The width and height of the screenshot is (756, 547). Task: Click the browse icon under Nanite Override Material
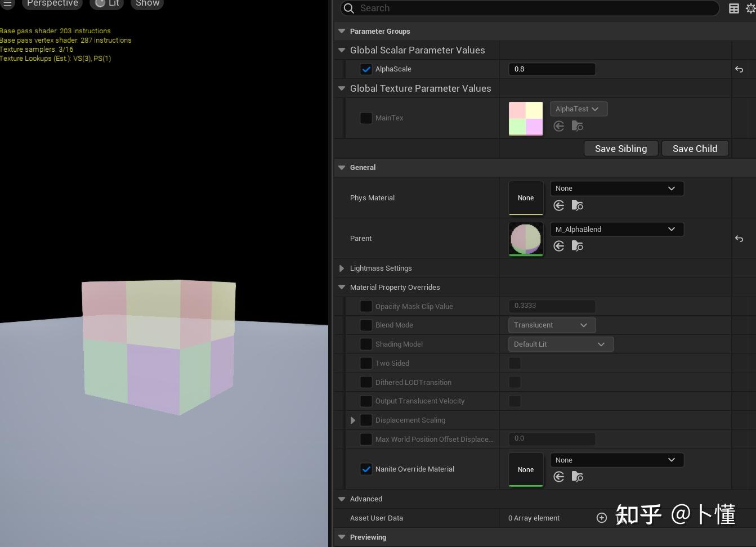(578, 477)
